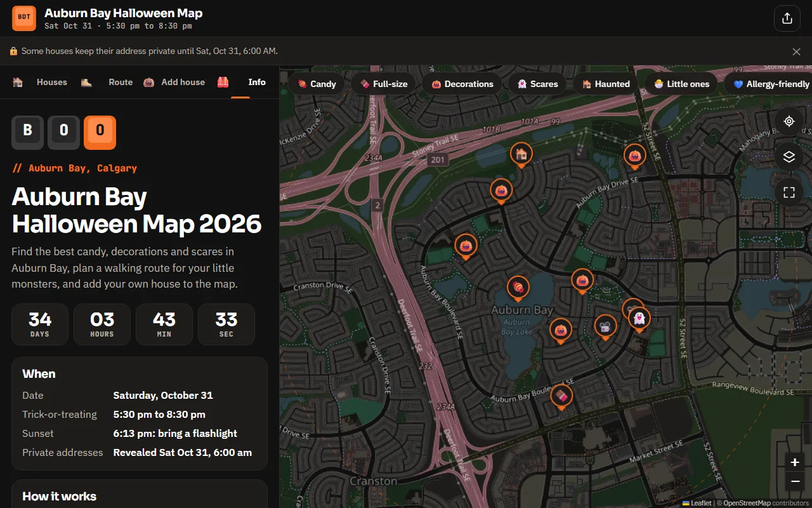Click the "How it works" heading
The image size is (812, 508).
click(x=60, y=496)
